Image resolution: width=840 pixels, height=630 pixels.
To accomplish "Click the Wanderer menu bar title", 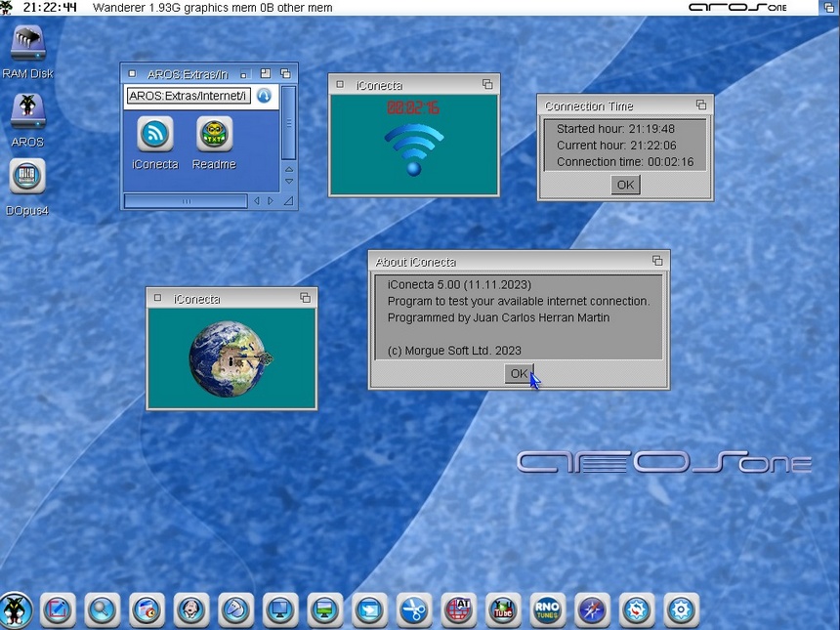I will (x=212, y=8).
